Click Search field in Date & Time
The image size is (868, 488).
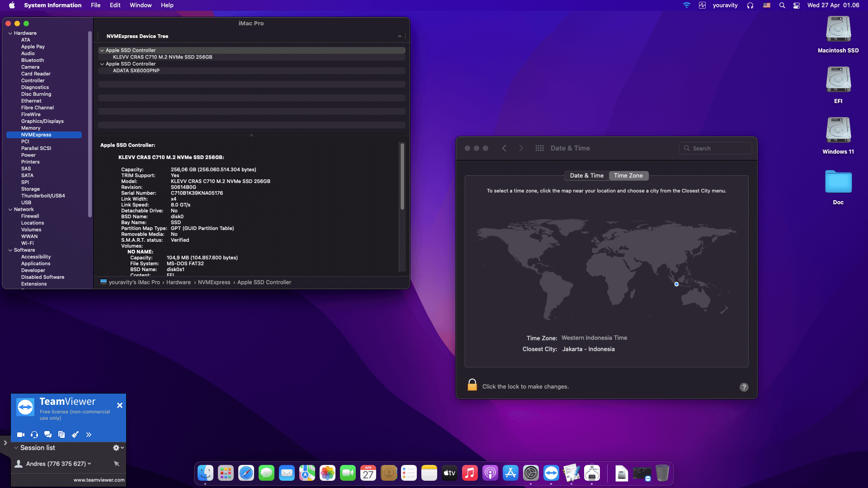(x=715, y=148)
